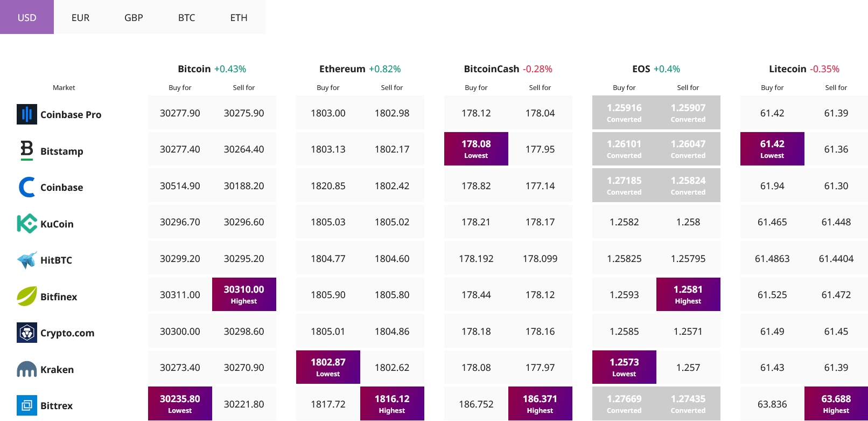Click Bitfinex BitcoinCash buy price 178.44
Image resolution: width=868 pixels, height=421 pixels.
[x=476, y=294]
